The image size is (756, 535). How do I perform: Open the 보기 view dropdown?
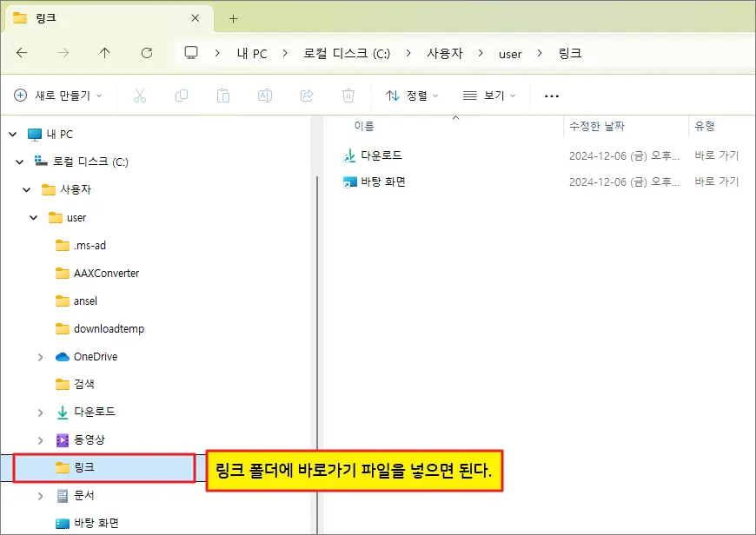pyautogui.click(x=489, y=96)
